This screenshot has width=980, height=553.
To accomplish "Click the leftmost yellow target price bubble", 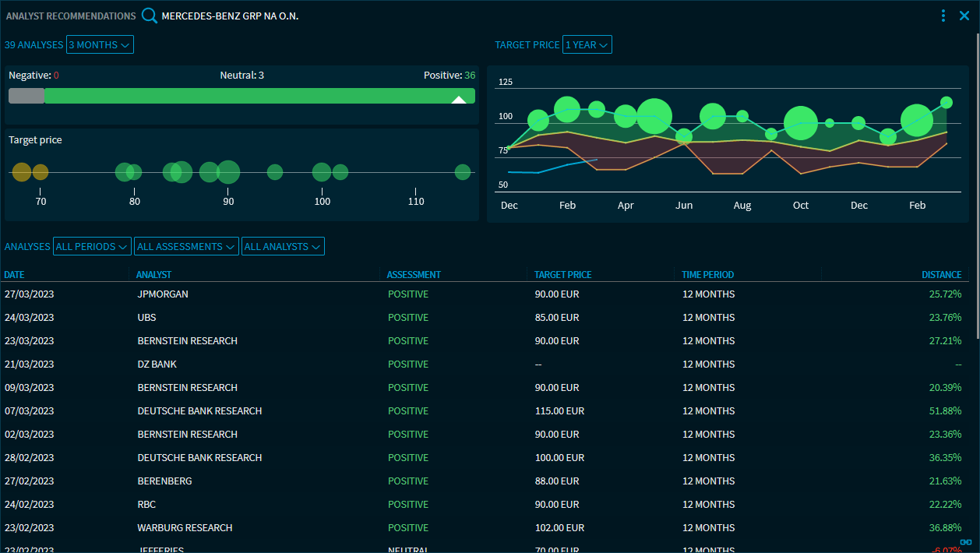I will click(22, 172).
